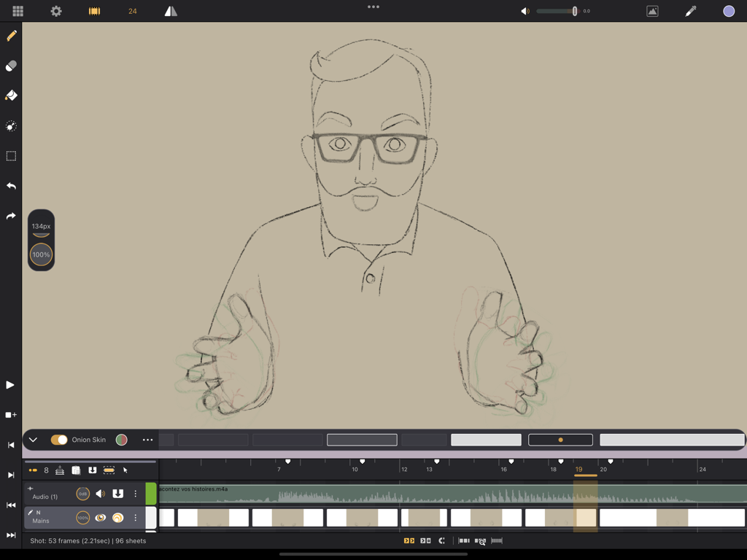Collapse the Onion Skin panel chevron
This screenshot has width=747, height=560.
[32, 440]
